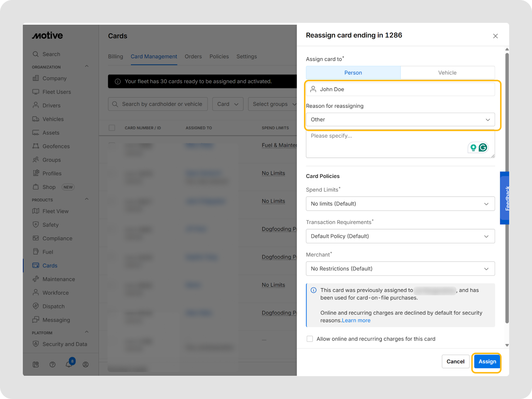
Task: Switch to the Policies tab
Action: pyautogui.click(x=219, y=57)
